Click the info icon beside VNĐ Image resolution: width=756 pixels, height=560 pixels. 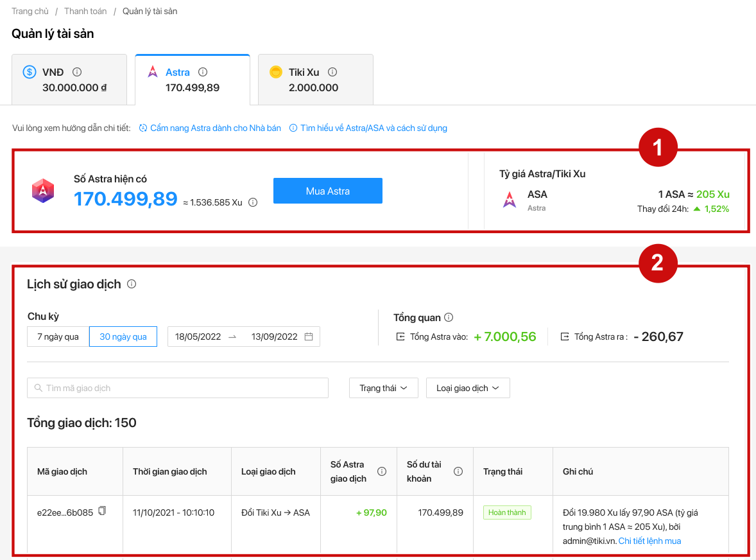coord(76,72)
